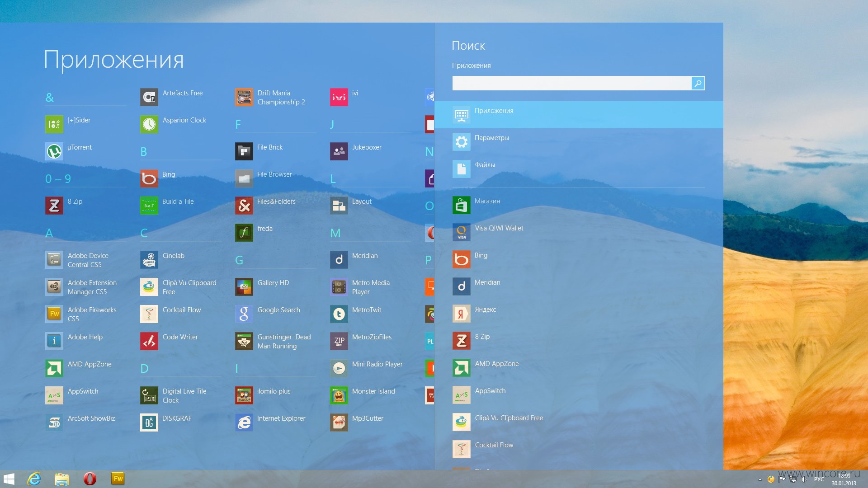Click the Windows Start button
Image resolution: width=868 pixels, height=488 pixels.
9,479
